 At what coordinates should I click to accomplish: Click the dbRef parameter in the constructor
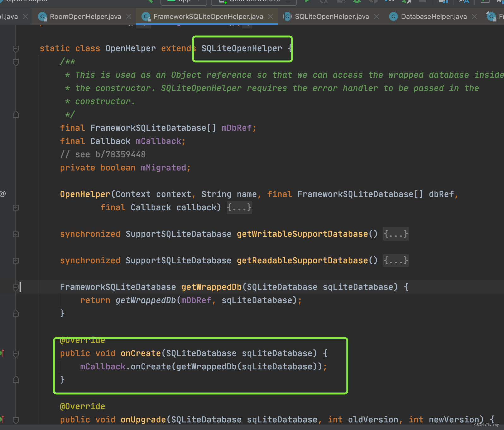pos(441,194)
